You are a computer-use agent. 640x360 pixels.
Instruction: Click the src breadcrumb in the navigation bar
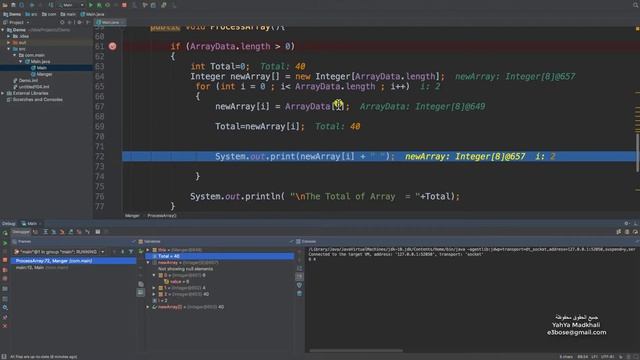click(x=31, y=14)
